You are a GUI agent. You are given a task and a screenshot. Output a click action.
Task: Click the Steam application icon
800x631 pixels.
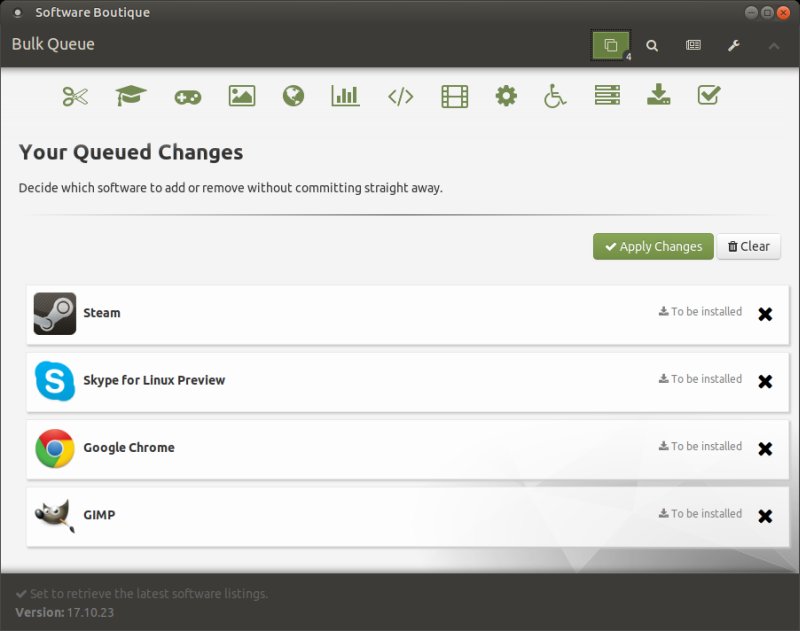point(55,313)
